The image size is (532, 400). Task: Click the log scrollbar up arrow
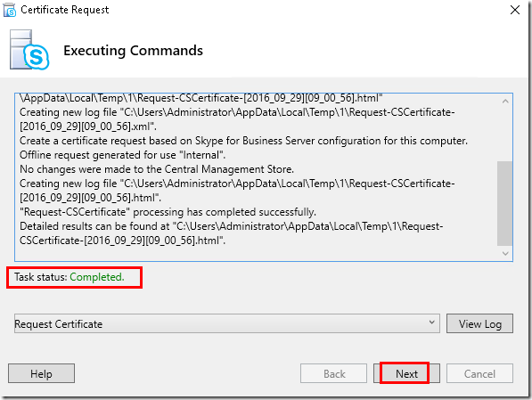[505, 101]
